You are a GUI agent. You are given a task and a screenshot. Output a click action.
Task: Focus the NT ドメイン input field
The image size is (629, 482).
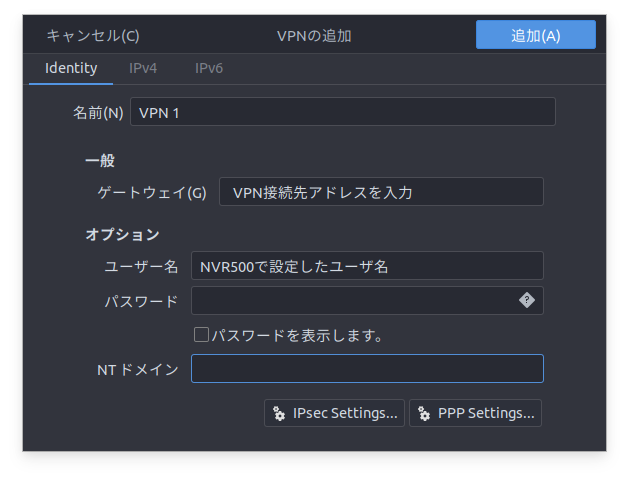[367, 369]
